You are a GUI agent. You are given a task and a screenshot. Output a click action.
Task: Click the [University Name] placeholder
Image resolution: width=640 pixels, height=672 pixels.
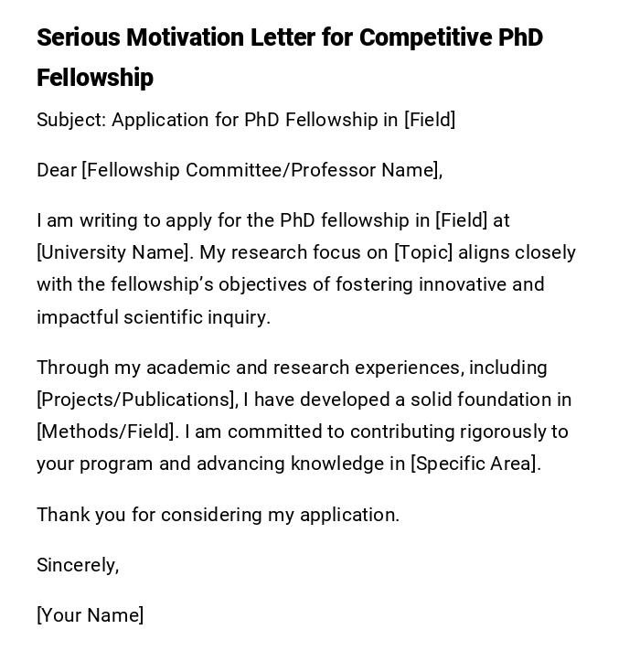[113, 252]
